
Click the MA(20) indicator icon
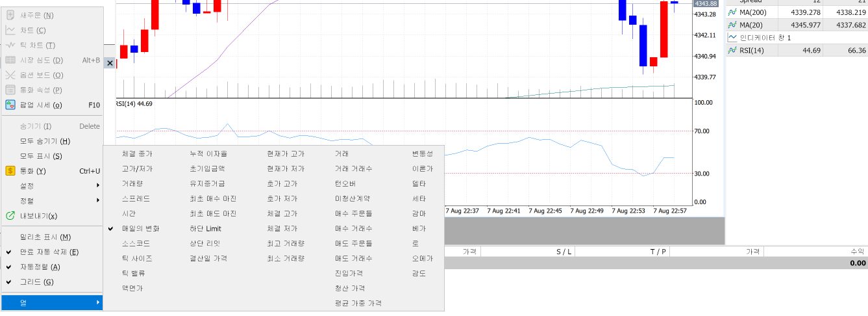point(732,25)
